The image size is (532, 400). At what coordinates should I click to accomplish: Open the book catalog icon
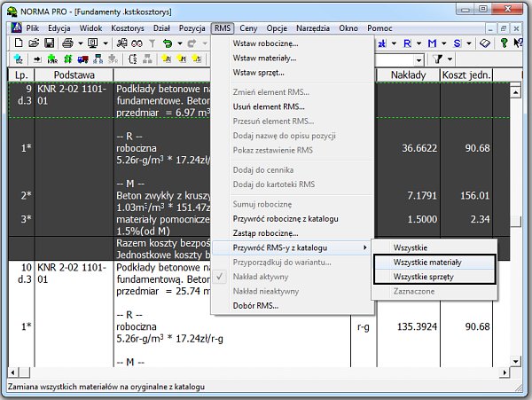485,43
